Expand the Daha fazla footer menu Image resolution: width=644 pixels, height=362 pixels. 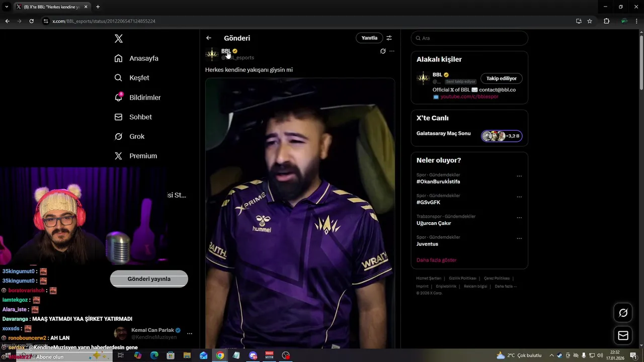(506, 286)
